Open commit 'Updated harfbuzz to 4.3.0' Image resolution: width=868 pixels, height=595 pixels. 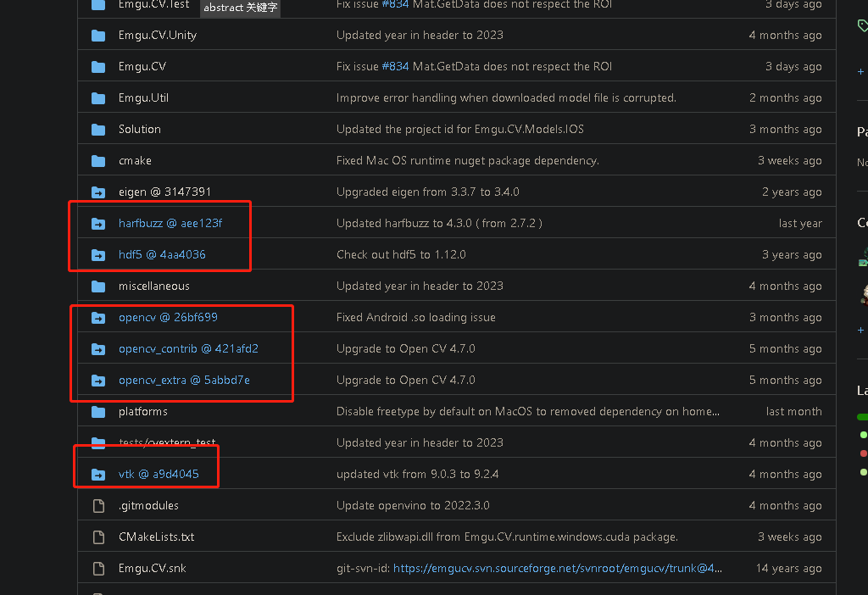coord(439,223)
